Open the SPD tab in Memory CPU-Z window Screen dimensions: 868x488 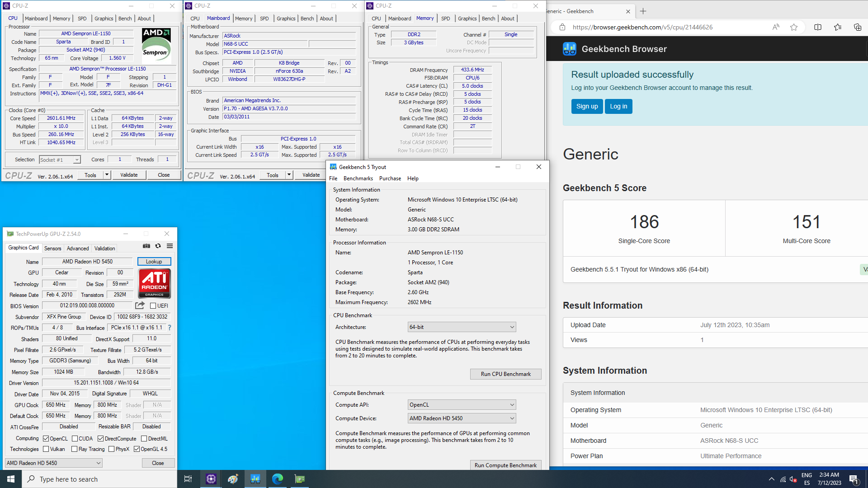point(445,19)
